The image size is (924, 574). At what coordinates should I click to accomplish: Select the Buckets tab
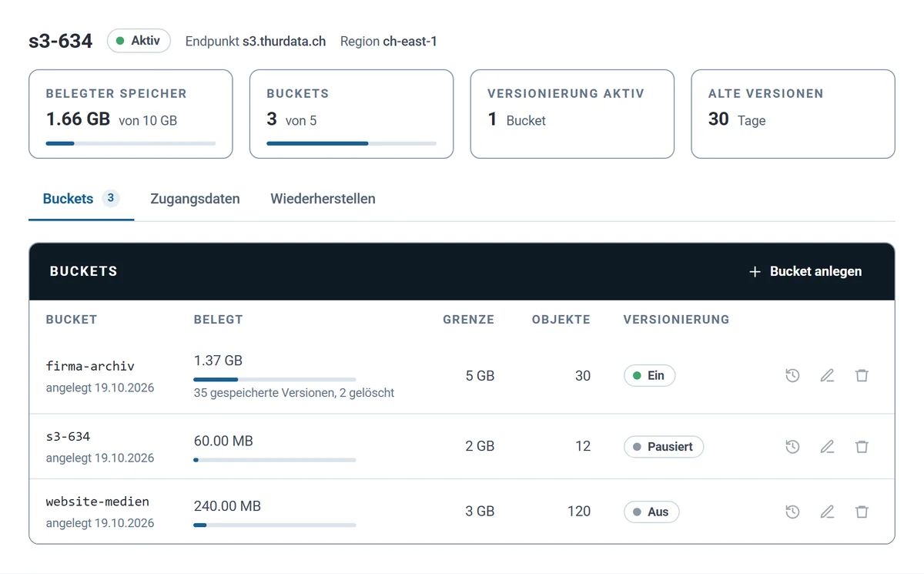point(81,199)
